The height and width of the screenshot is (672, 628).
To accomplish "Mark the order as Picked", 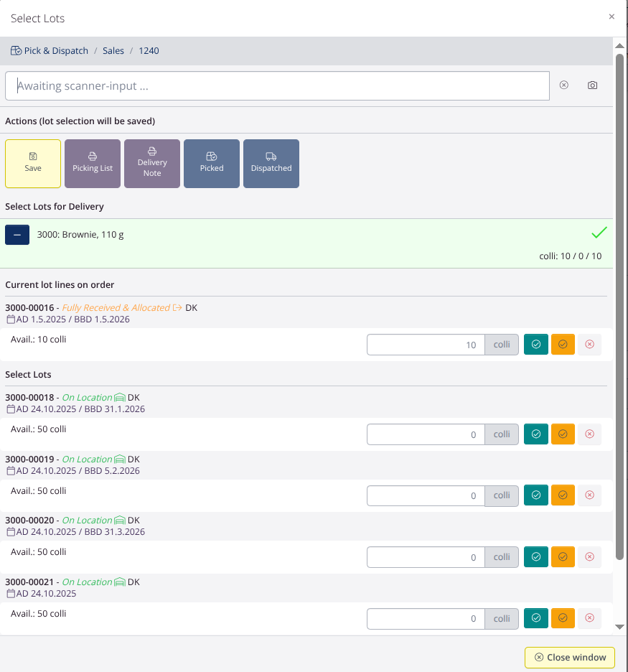I will pyautogui.click(x=212, y=164).
